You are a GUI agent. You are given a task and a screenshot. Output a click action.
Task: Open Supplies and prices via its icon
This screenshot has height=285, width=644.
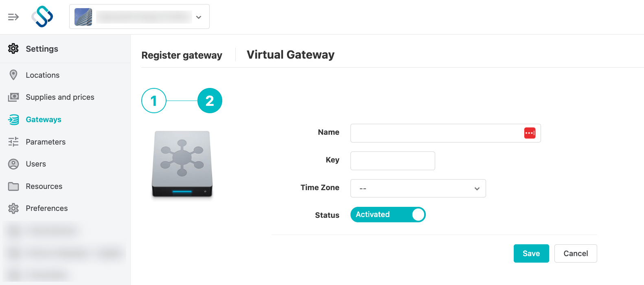click(13, 97)
